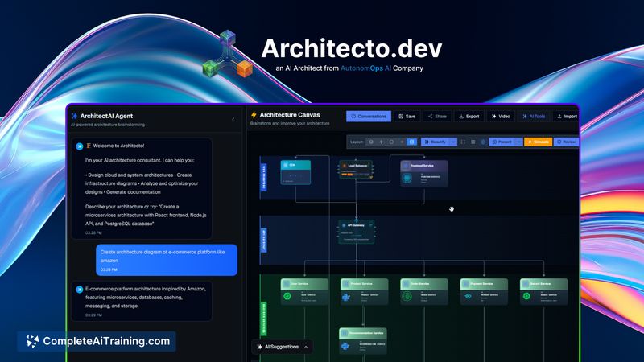Click the Review button
Image resolution: width=644 pixels, height=362 pixels.
(567, 142)
